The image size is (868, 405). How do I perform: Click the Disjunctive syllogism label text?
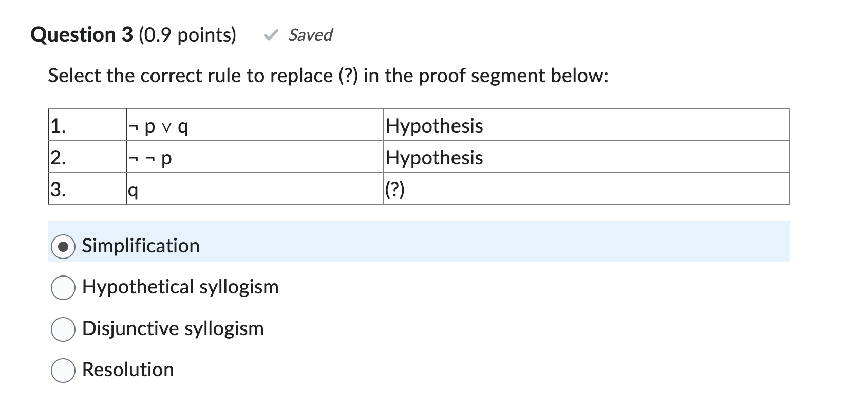pos(173,328)
